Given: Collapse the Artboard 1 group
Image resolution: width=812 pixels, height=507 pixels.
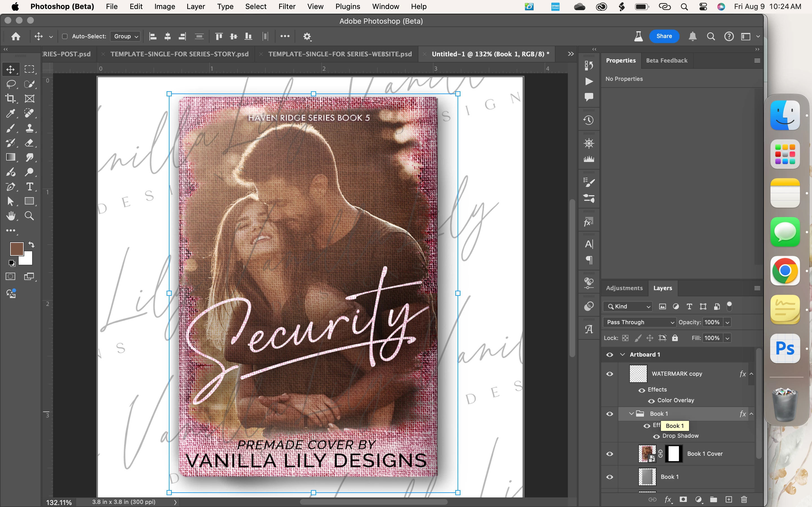Looking at the screenshot, I should 623,354.
